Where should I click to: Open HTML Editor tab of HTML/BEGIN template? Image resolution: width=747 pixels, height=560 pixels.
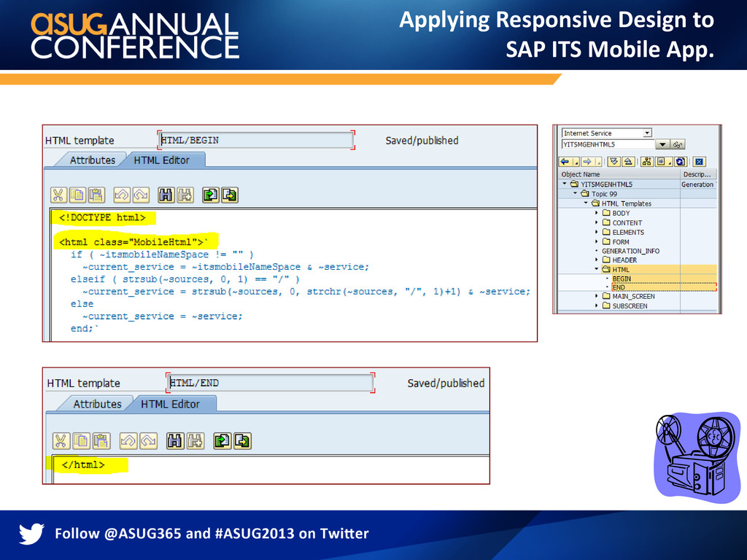pyautogui.click(x=161, y=160)
